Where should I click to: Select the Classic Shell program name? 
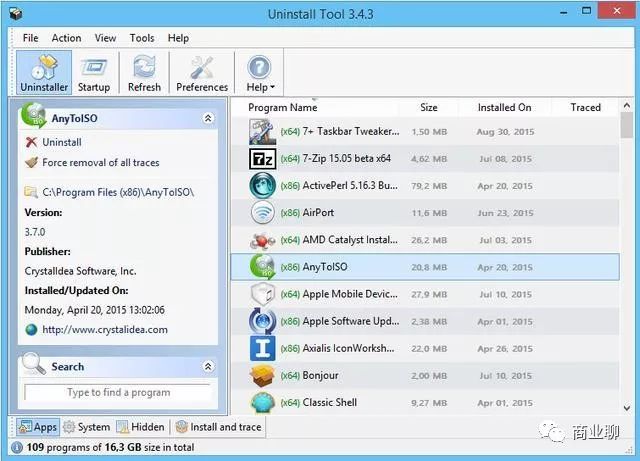pos(330,403)
